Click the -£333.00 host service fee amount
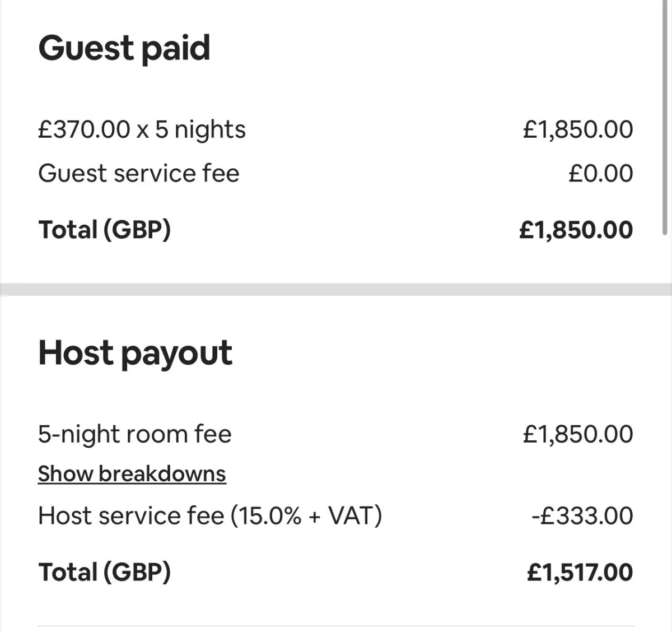This screenshot has height=632, width=672. click(582, 516)
